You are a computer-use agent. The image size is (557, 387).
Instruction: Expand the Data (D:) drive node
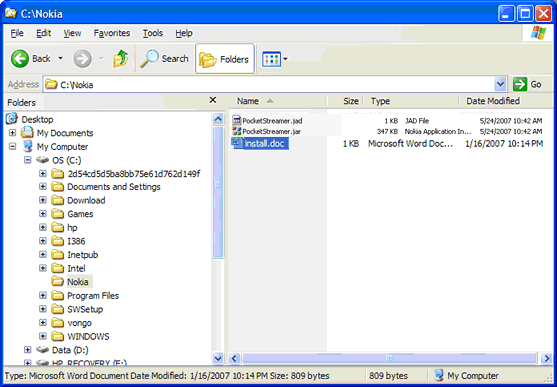coord(28,350)
